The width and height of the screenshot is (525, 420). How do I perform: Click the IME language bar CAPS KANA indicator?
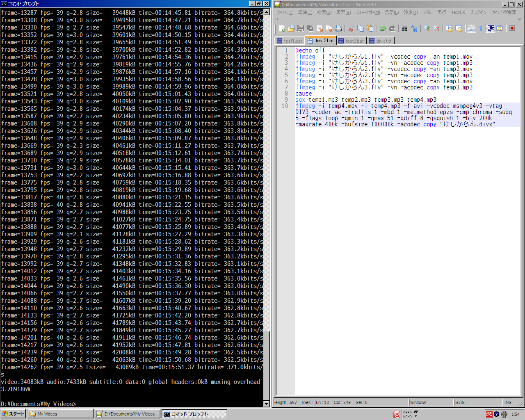[x=407, y=414]
